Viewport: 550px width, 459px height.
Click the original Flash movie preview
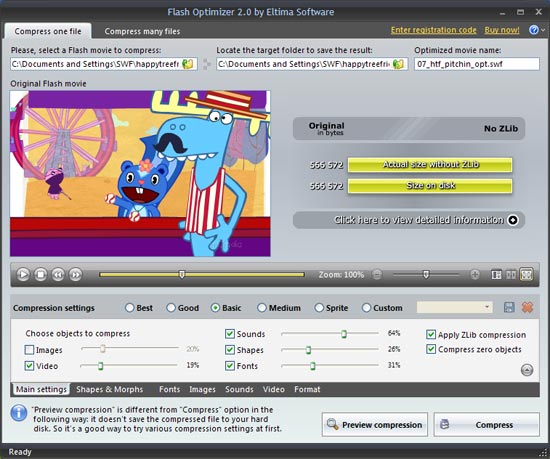click(x=140, y=174)
